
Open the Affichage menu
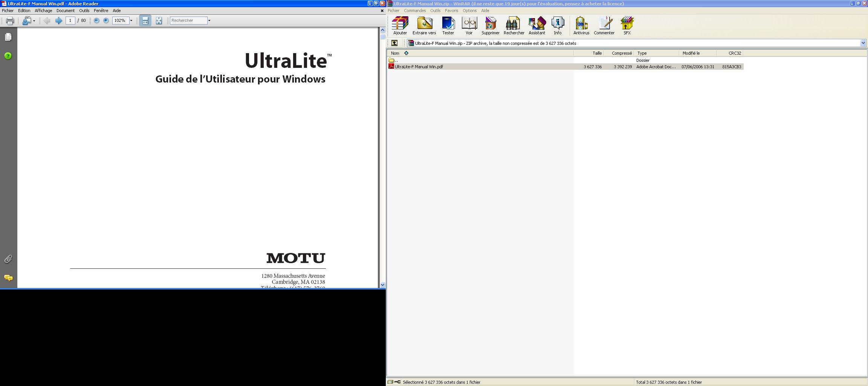[43, 11]
